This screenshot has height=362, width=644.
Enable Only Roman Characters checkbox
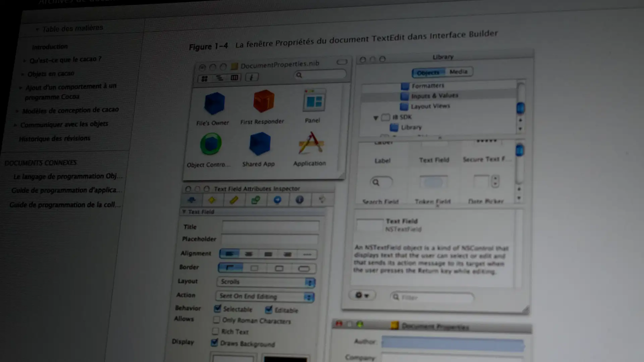(216, 320)
